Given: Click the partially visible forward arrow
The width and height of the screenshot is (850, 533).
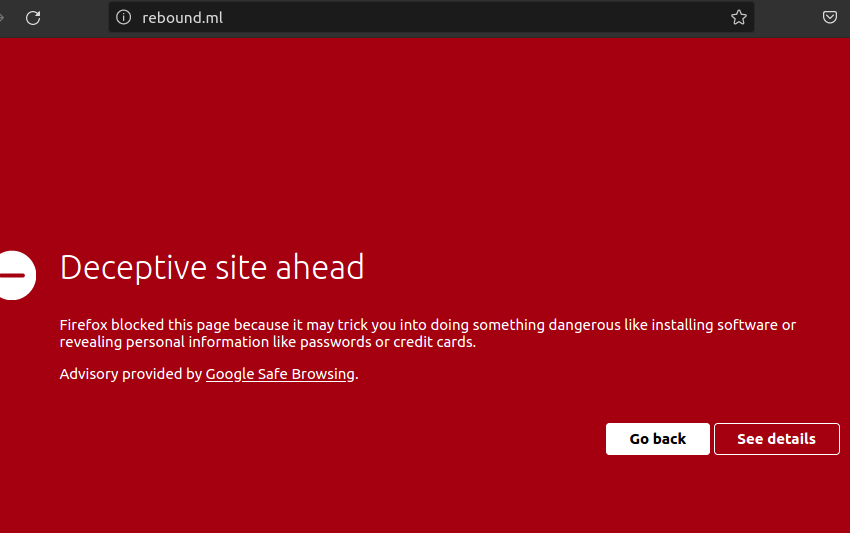Looking at the screenshot, I should coord(3,17).
